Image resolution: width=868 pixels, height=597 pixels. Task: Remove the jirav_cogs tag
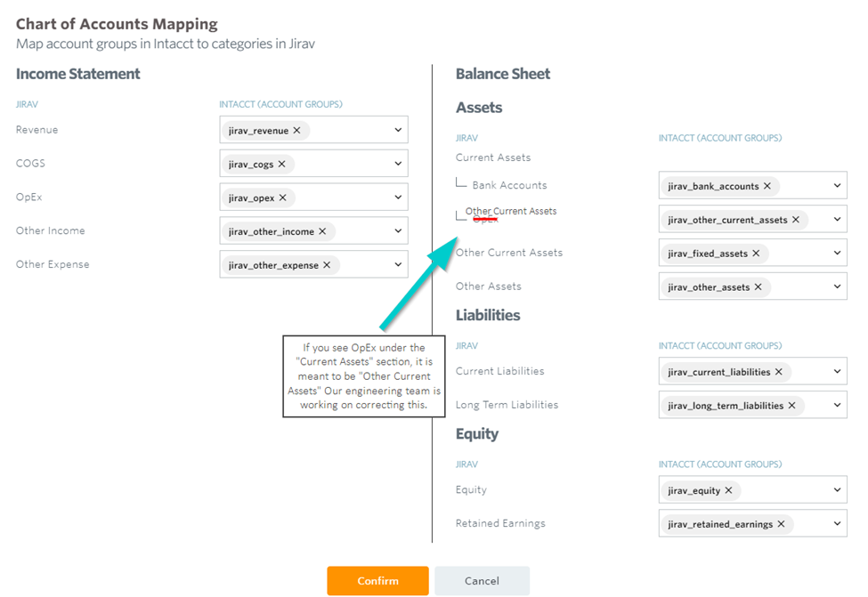click(282, 165)
